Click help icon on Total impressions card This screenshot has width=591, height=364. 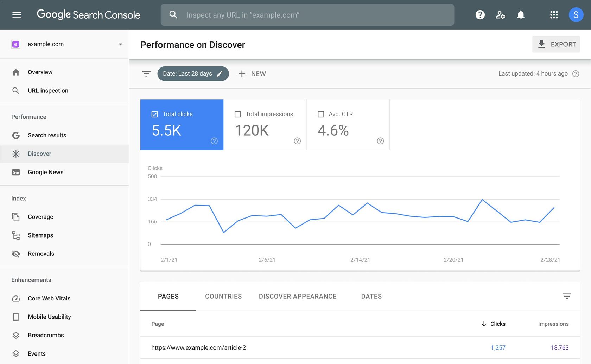tap(297, 141)
